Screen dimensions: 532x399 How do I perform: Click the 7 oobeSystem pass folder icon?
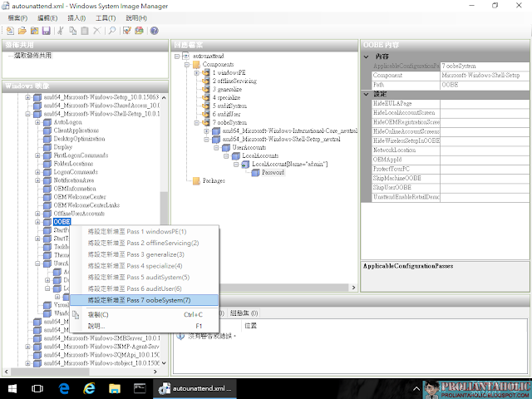tap(205, 122)
